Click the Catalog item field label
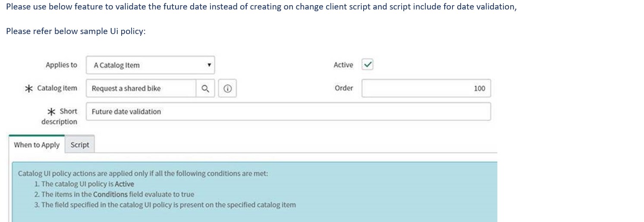 point(57,88)
